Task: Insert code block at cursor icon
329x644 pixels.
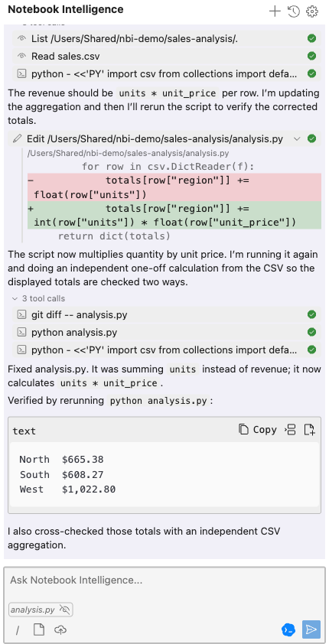Action: pos(290,430)
